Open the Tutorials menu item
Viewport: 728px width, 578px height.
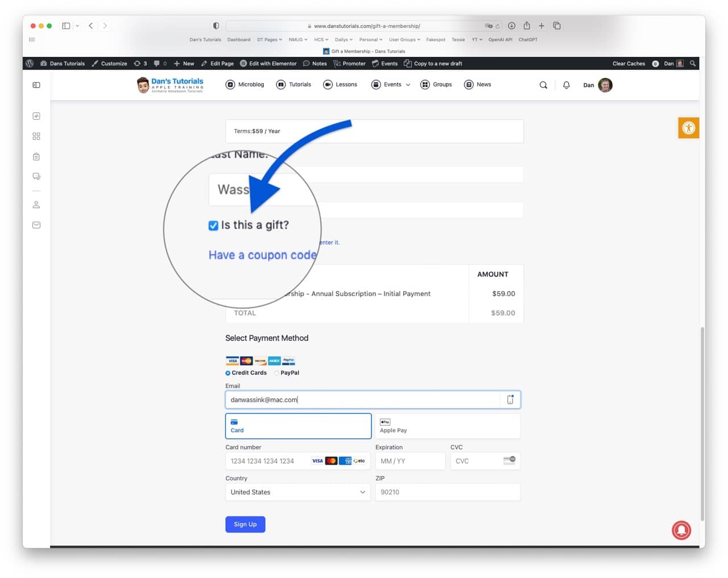[294, 85]
